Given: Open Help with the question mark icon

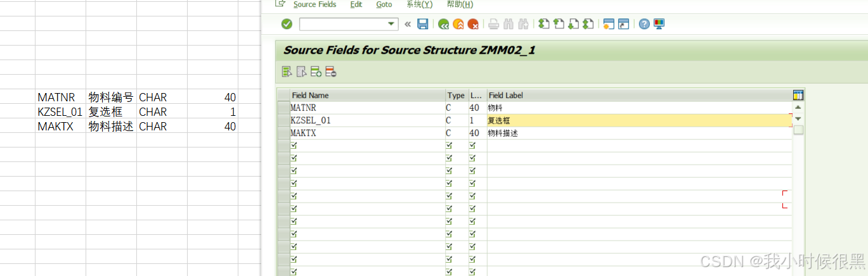Looking at the screenshot, I should coord(644,24).
